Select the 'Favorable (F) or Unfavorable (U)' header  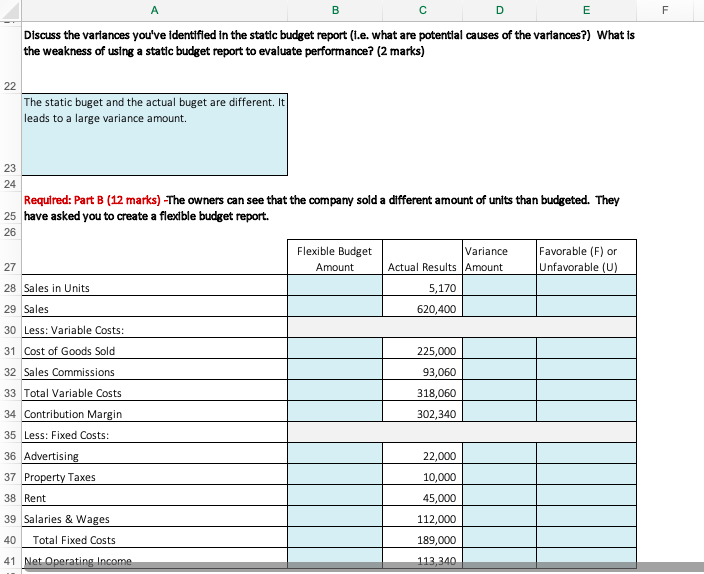point(586,257)
